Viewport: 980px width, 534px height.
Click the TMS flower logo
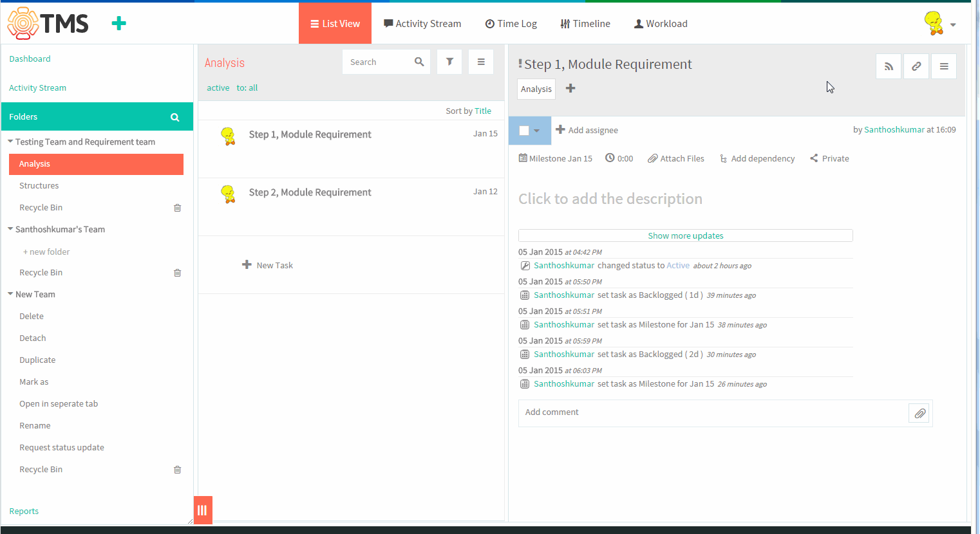[x=23, y=23]
